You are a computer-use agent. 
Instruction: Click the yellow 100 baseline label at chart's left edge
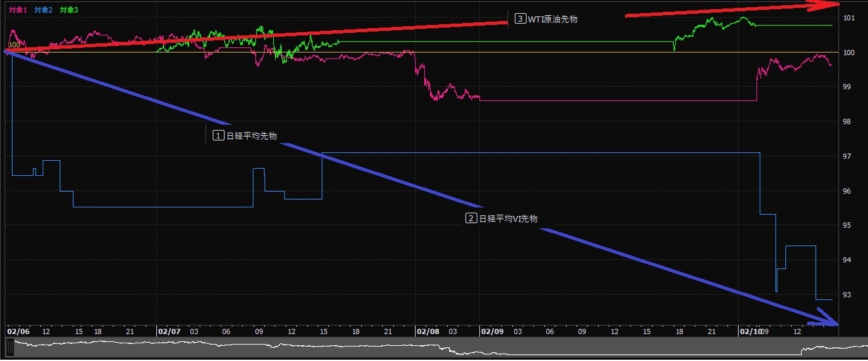point(14,45)
